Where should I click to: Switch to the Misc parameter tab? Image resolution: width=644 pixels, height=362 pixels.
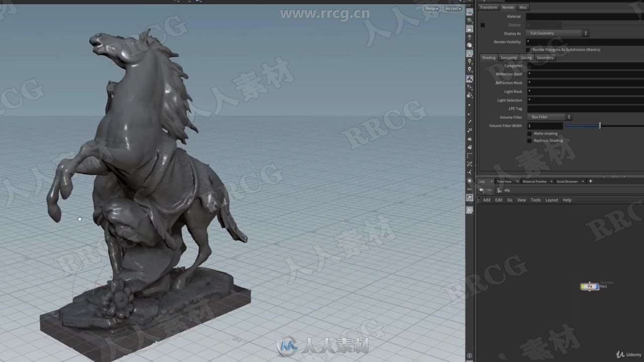pos(523,8)
